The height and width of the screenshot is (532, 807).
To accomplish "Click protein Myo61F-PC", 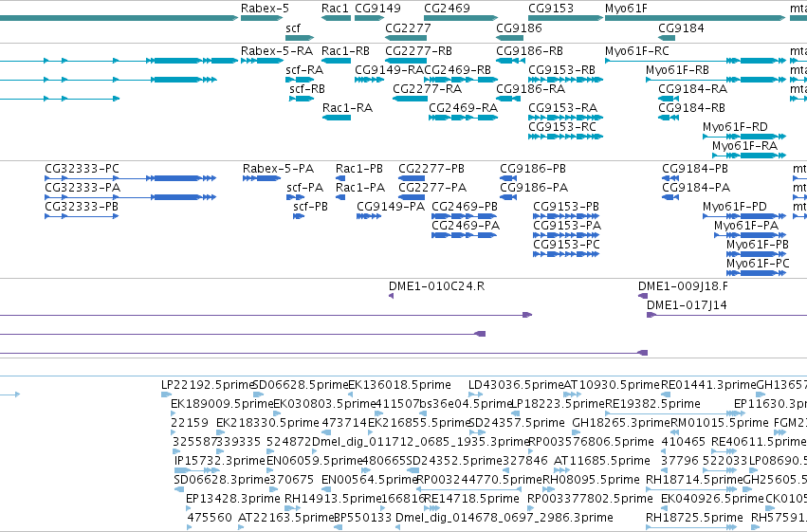I will 758,264.
